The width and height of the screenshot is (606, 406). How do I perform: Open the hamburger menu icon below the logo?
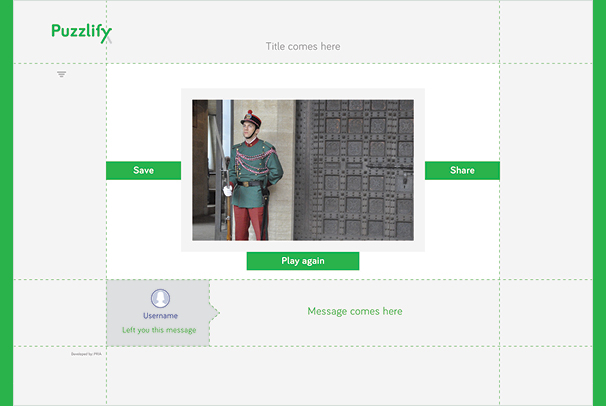61,74
